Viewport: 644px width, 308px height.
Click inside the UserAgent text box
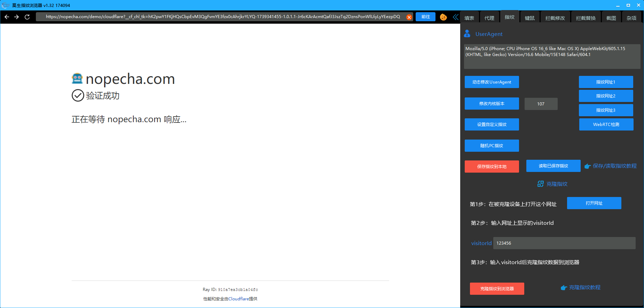coord(552,56)
